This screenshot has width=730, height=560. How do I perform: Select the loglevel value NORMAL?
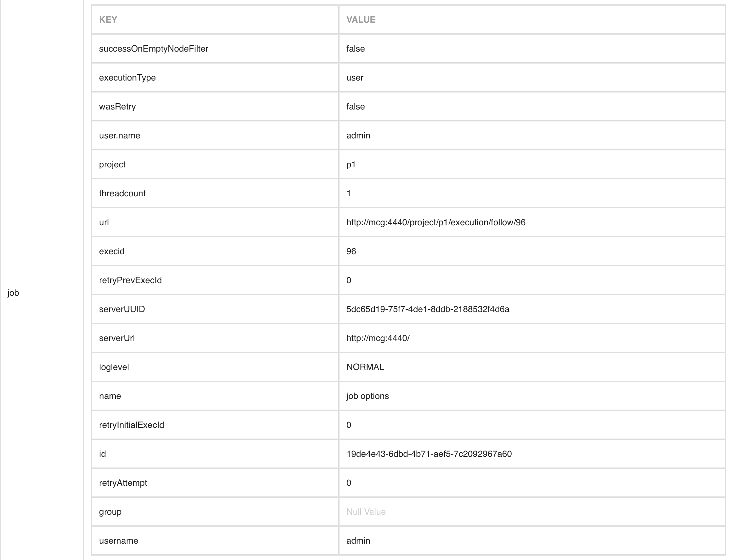pyautogui.click(x=365, y=367)
